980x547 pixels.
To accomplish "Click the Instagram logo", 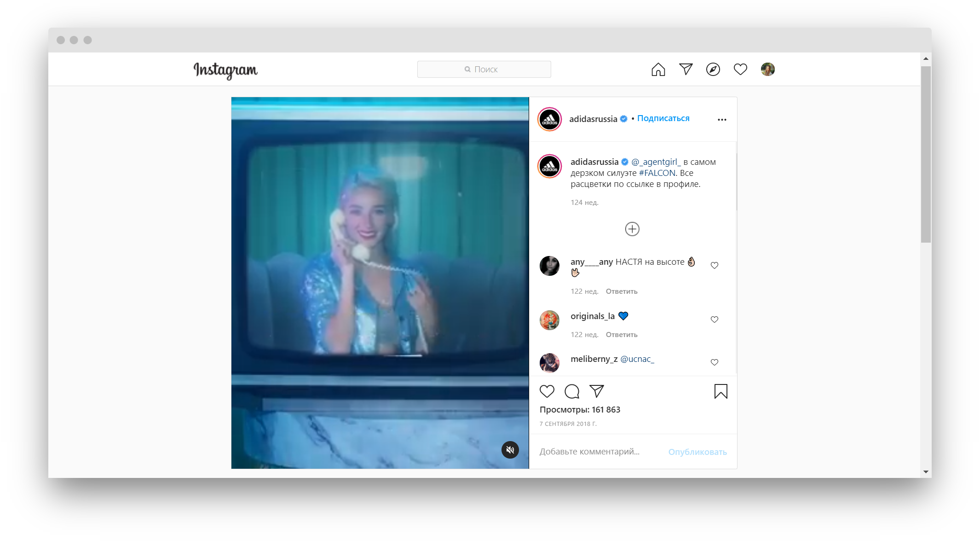I will tap(225, 70).
